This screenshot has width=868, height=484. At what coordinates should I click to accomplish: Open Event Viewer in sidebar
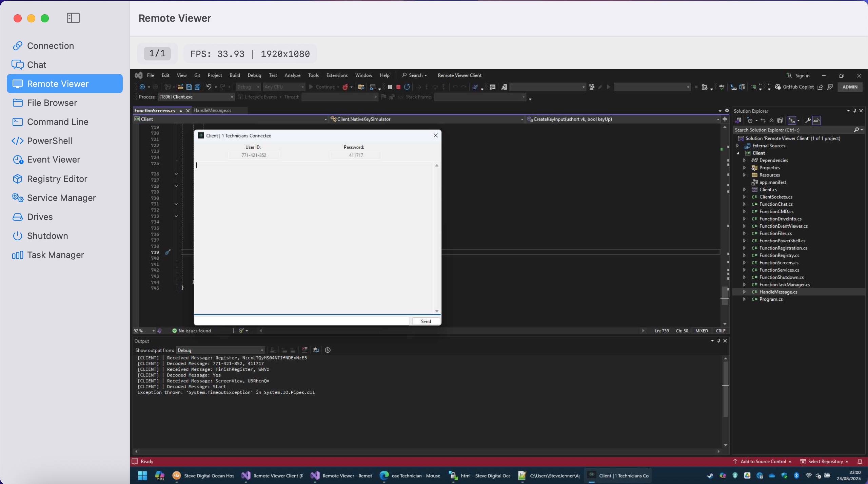click(x=64, y=160)
